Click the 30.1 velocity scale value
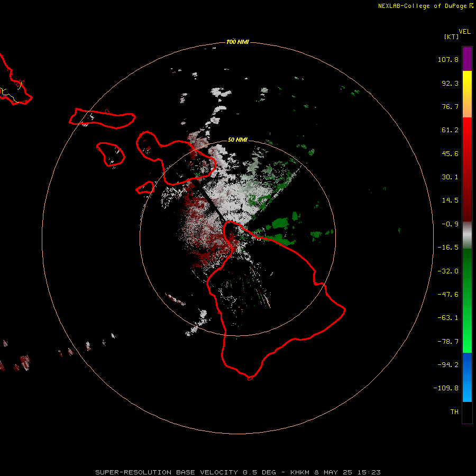The height and width of the screenshot is (476, 476). pos(450,177)
